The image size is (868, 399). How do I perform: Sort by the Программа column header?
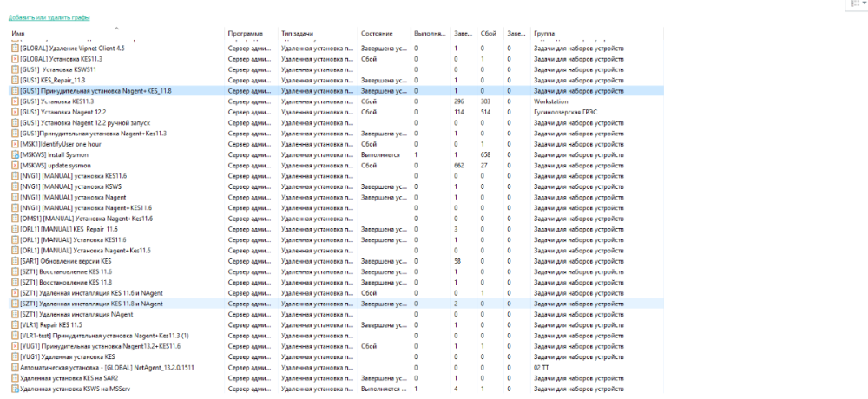pos(246,34)
